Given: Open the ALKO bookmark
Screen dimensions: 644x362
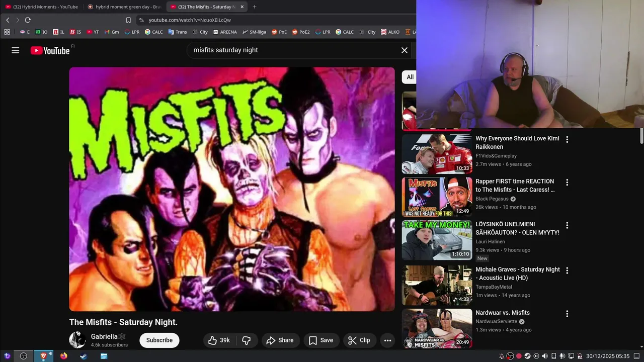Looking at the screenshot, I should click(x=390, y=32).
